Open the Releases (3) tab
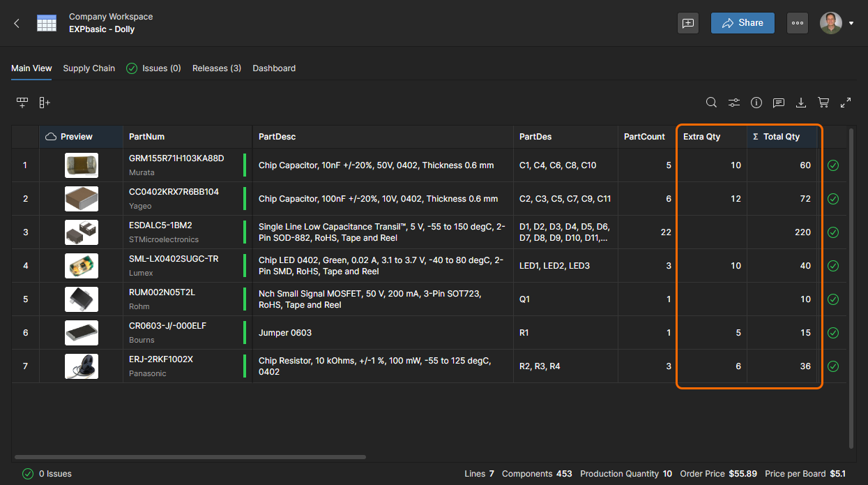 coord(217,68)
